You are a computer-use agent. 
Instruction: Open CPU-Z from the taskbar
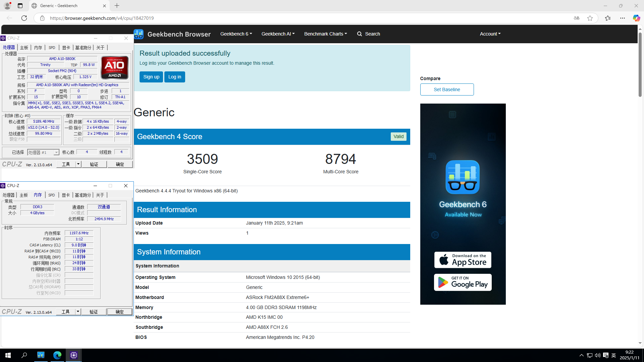click(74, 355)
